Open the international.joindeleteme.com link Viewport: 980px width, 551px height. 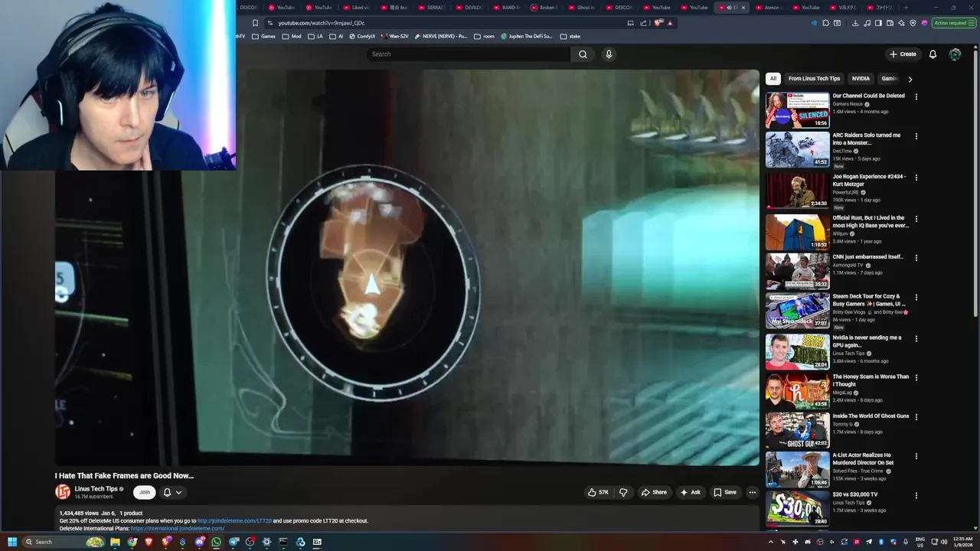point(178,528)
